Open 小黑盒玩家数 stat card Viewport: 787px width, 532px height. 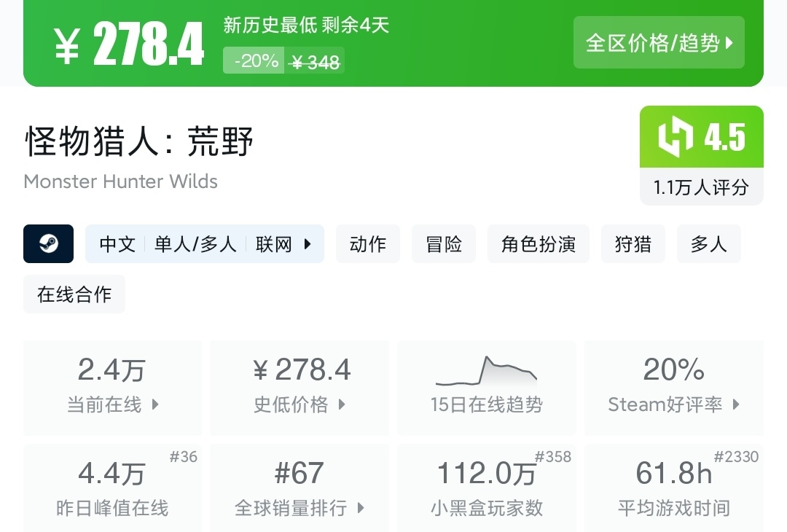pyautogui.click(x=486, y=488)
